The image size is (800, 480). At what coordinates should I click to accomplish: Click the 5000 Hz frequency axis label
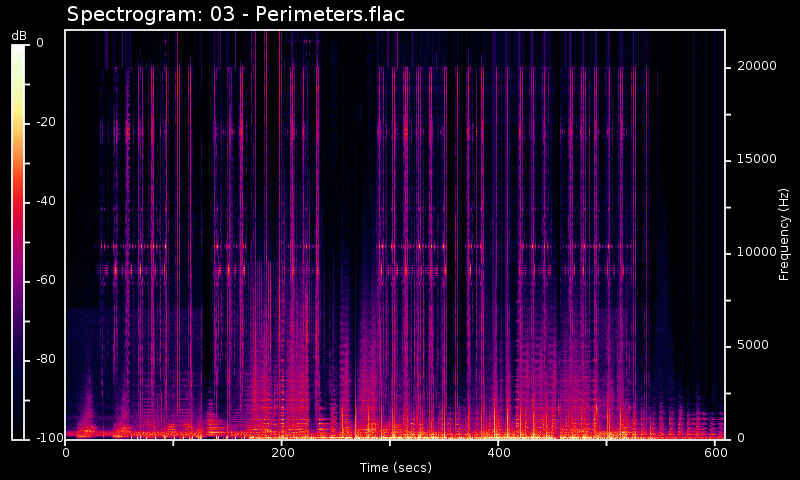(754, 345)
